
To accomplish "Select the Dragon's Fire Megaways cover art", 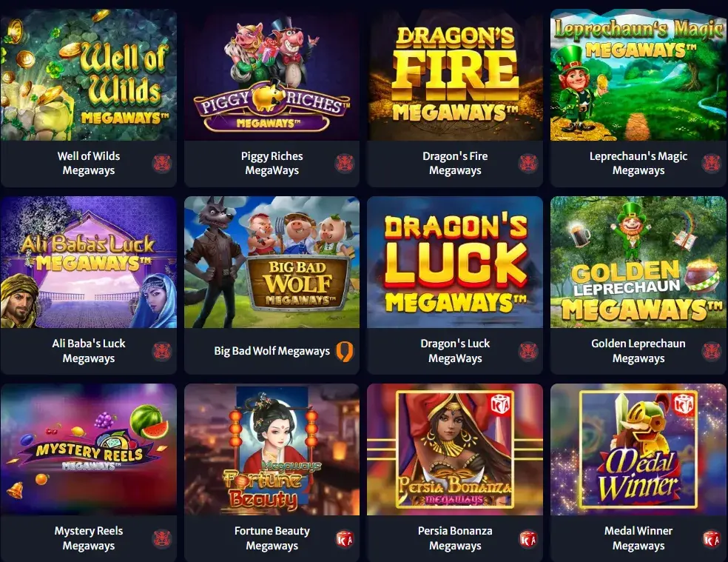I will pos(455,74).
